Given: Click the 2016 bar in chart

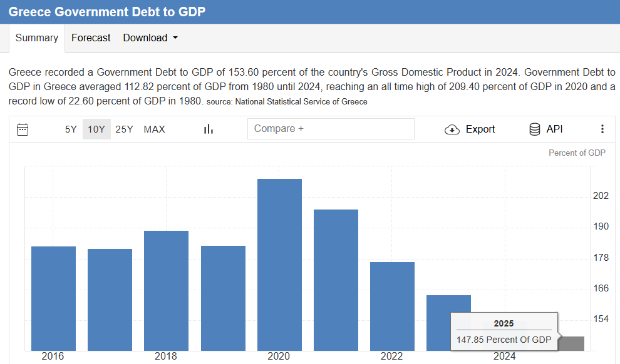Looking at the screenshot, I should (x=53, y=298).
